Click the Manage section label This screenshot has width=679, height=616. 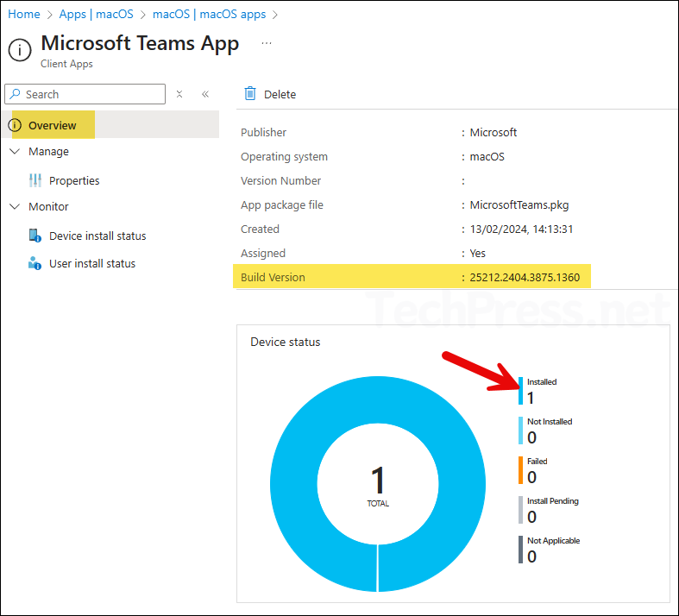pos(48,152)
